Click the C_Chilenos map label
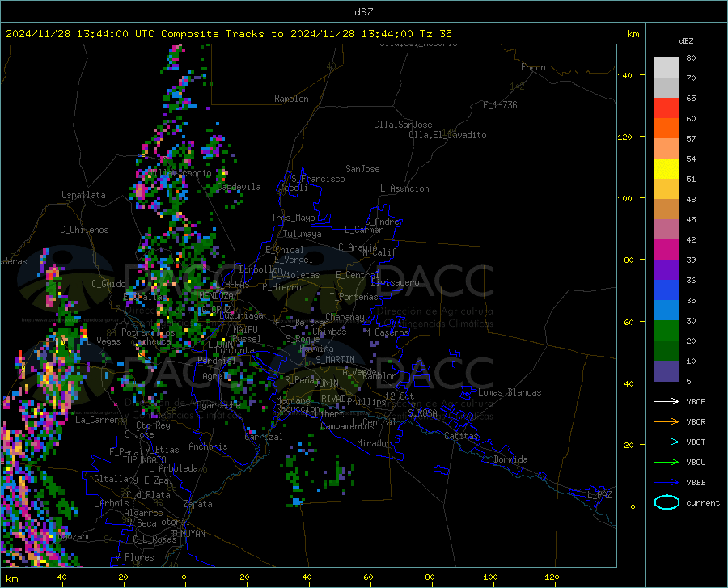 (84, 230)
